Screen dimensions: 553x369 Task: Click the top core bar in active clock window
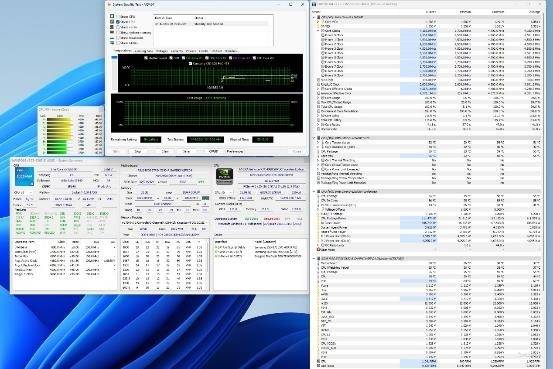59,120
